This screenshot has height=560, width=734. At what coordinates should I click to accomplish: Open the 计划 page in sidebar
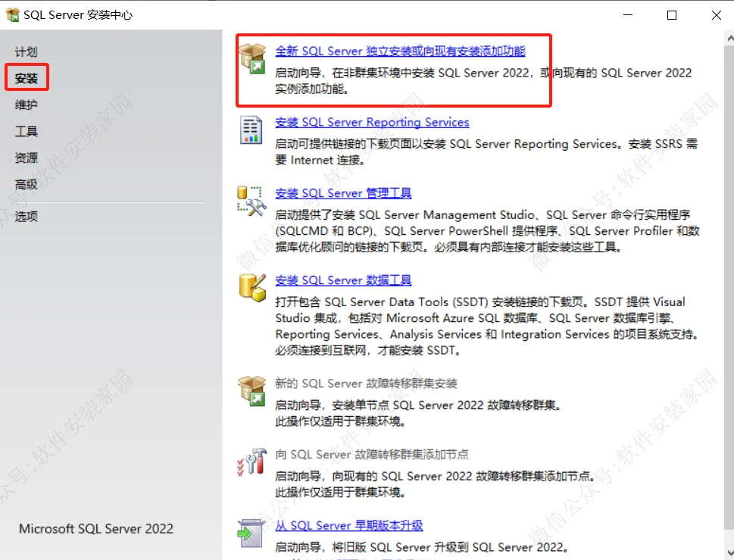click(x=27, y=52)
